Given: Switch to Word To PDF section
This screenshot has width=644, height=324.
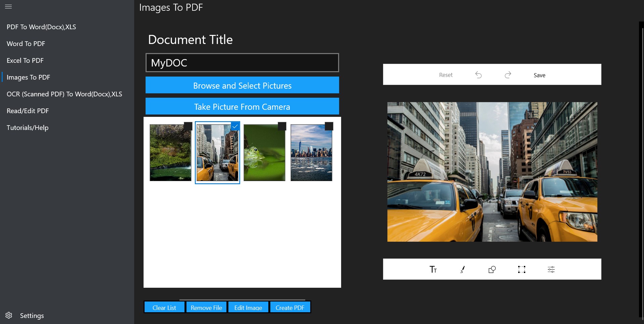Looking at the screenshot, I should pyautogui.click(x=26, y=43).
